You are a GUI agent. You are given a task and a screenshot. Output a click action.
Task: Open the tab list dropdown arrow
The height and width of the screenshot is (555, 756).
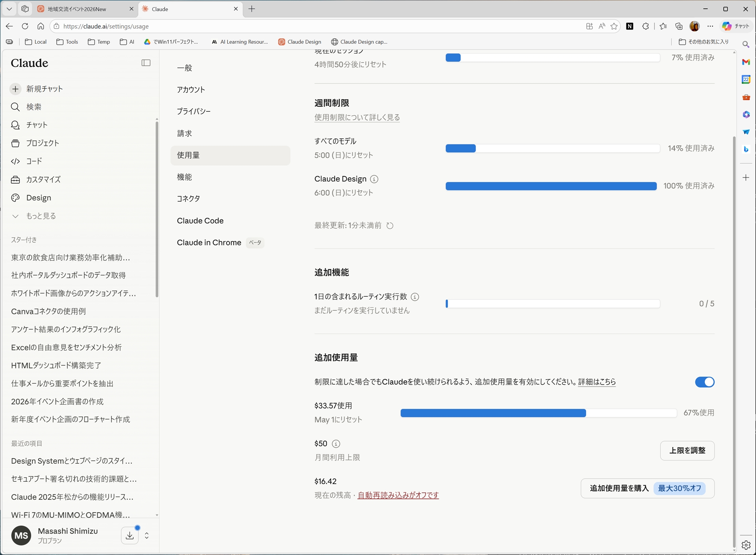tap(9, 9)
